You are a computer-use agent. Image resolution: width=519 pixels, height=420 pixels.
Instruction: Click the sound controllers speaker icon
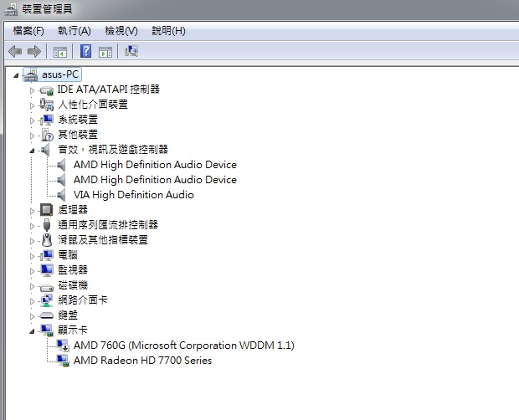click(45, 150)
